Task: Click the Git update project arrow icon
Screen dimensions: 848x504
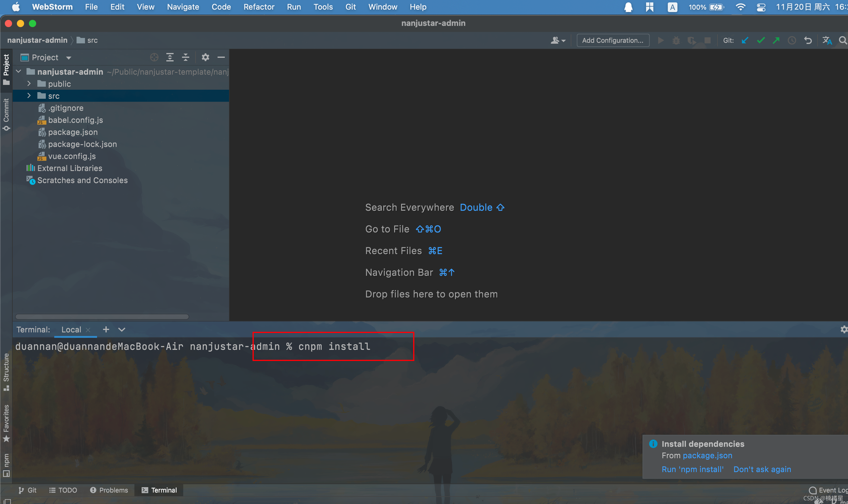Action: (745, 40)
